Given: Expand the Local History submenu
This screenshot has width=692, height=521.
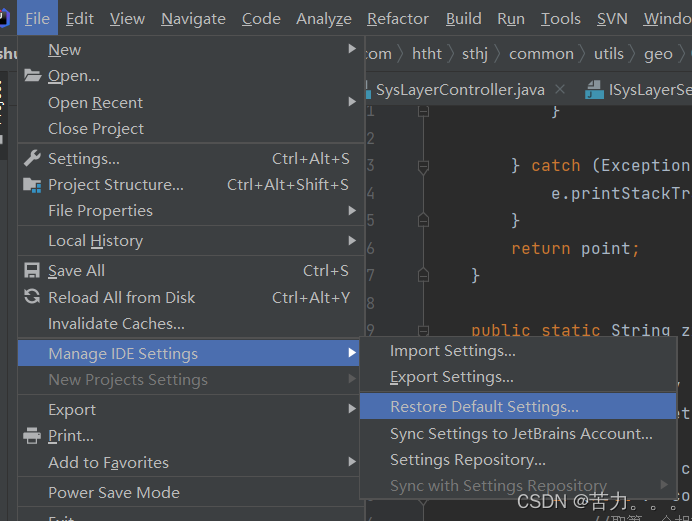Looking at the screenshot, I should click(x=351, y=240).
